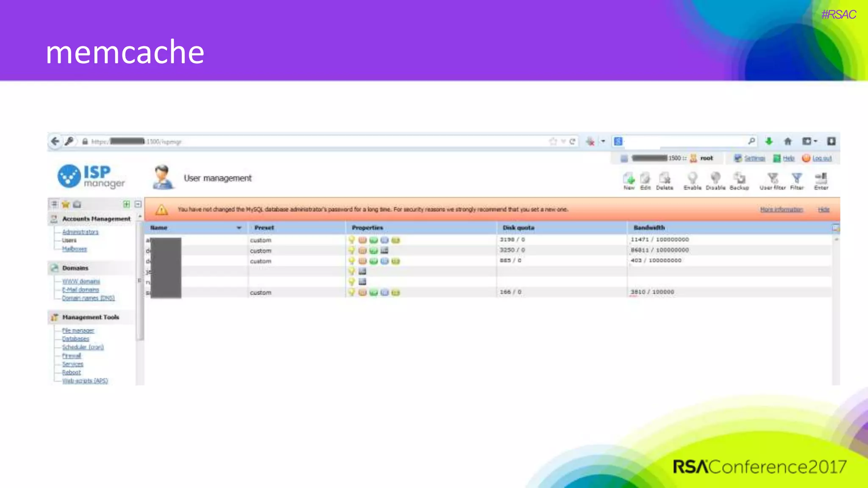Click the search magnifier icon in browser
The image size is (868, 488).
point(751,141)
